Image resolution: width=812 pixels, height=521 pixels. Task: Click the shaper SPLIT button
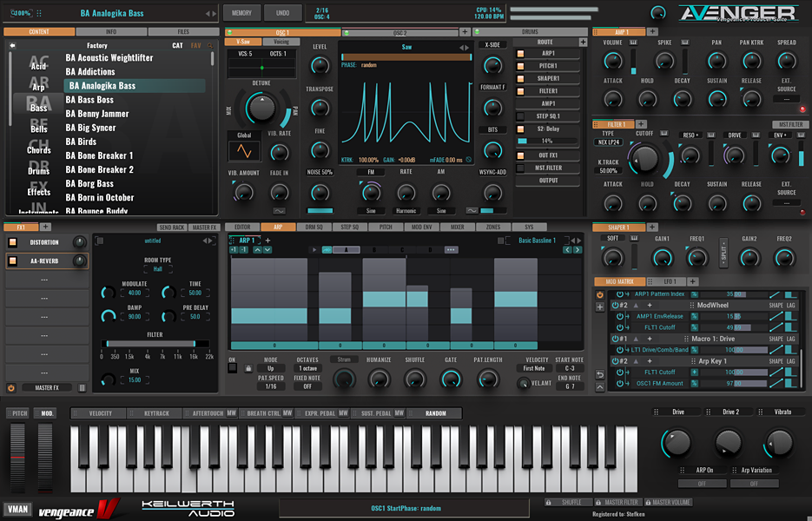[x=723, y=253]
